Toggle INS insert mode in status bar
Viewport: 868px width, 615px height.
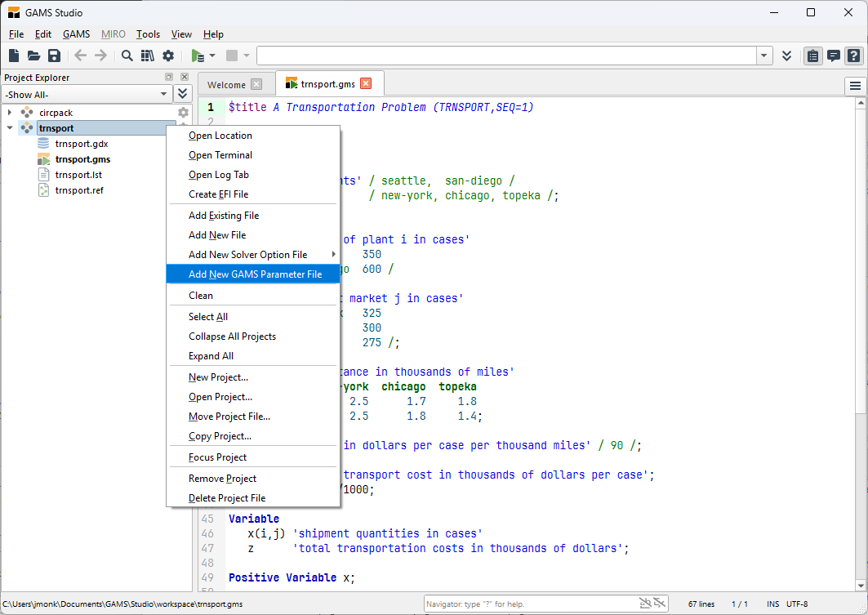pos(772,604)
